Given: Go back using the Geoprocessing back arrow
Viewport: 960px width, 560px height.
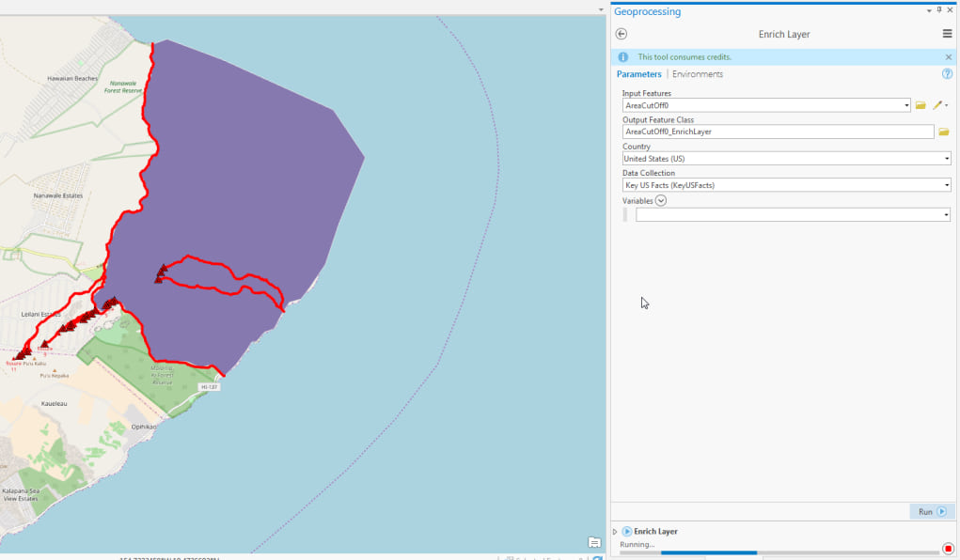Looking at the screenshot, I should pos(621,34).
